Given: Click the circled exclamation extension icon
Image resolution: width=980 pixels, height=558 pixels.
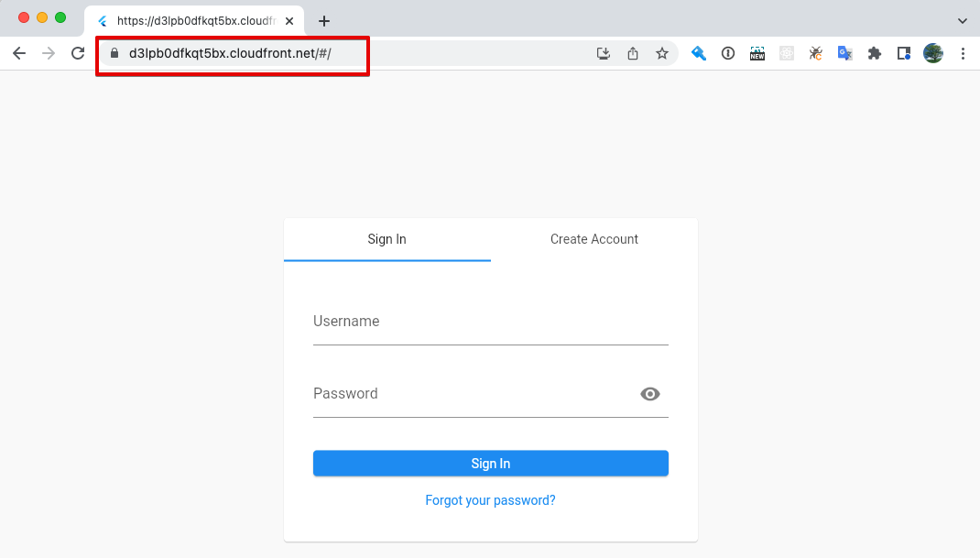Looking at the screenshot, I should tap(728, 53).
